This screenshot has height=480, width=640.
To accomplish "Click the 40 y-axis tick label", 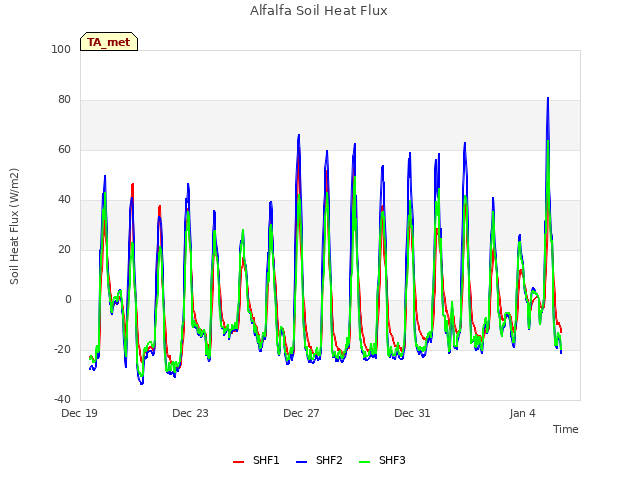I will [64, 200].
